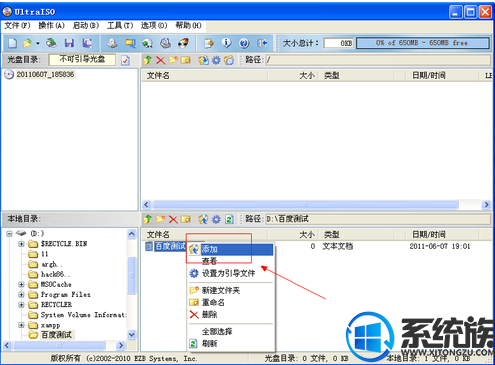Click the Set boot file gear in disc toolbar
The image size is (495, 365).
tap(216, 60)
